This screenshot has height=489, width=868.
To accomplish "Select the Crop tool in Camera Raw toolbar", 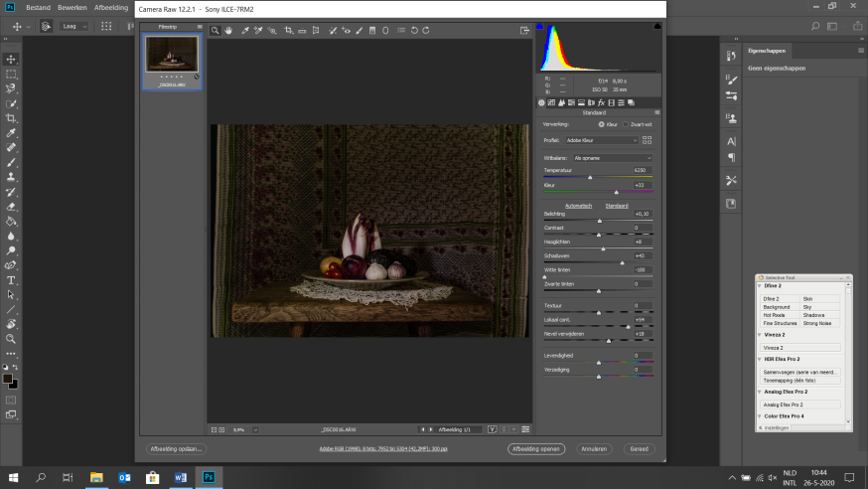I will (289, 31).
